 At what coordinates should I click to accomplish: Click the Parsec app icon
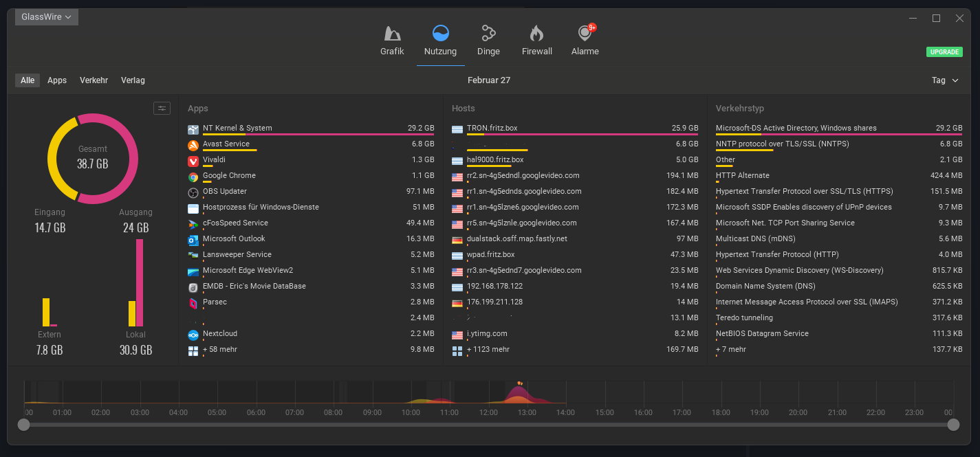[x=193, y=304]
